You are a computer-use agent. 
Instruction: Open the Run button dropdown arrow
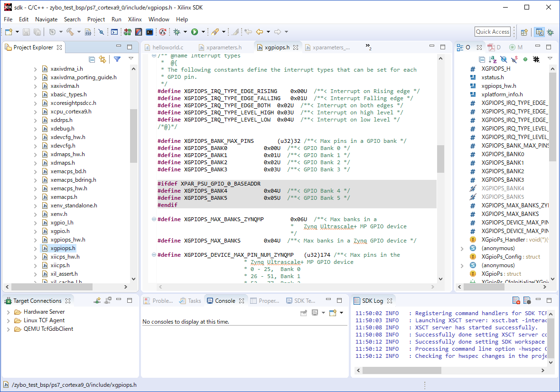204,32
